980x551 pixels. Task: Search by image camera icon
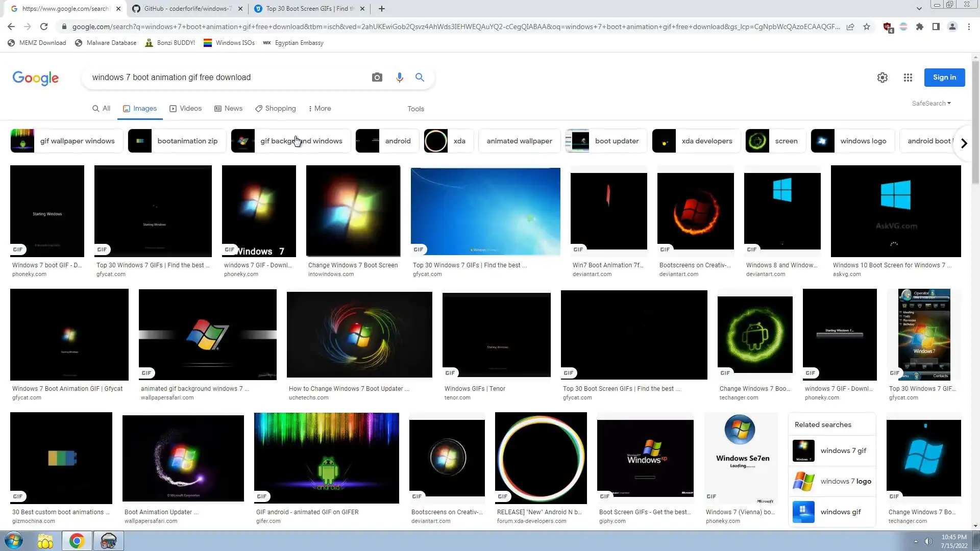point(377,78)
